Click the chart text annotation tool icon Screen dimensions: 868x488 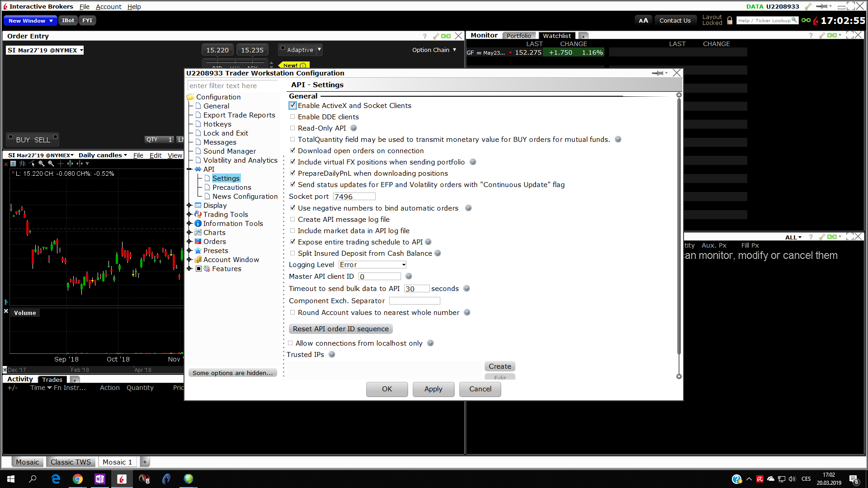[13, 164]
